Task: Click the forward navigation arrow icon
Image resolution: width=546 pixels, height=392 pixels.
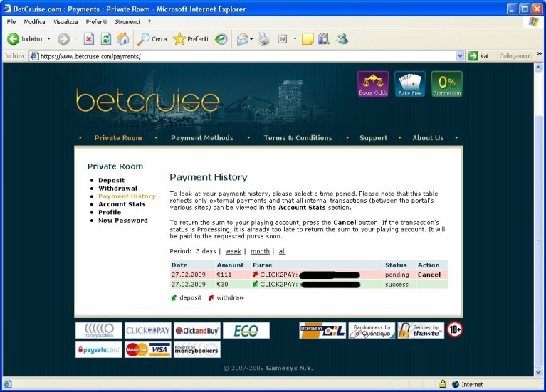Action: (x=63, y=39)
